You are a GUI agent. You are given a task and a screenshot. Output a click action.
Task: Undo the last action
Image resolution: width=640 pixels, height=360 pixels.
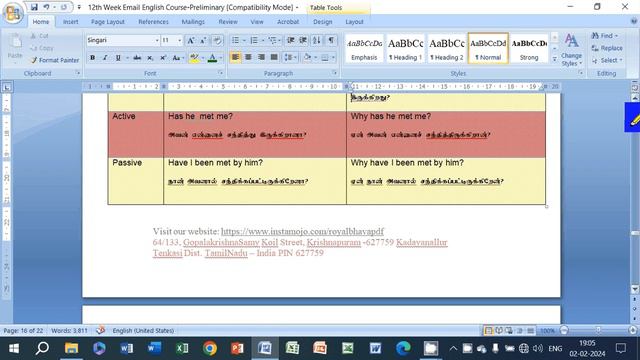tap(47, 7)
